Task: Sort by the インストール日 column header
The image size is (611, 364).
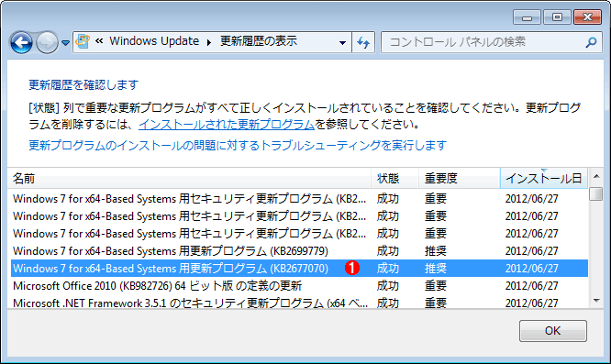Action: 544,178
